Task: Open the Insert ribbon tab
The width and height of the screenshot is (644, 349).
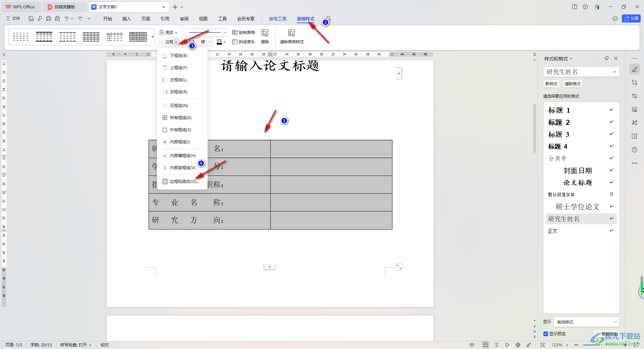Action: pyautogui.click(x=127, y=19)
